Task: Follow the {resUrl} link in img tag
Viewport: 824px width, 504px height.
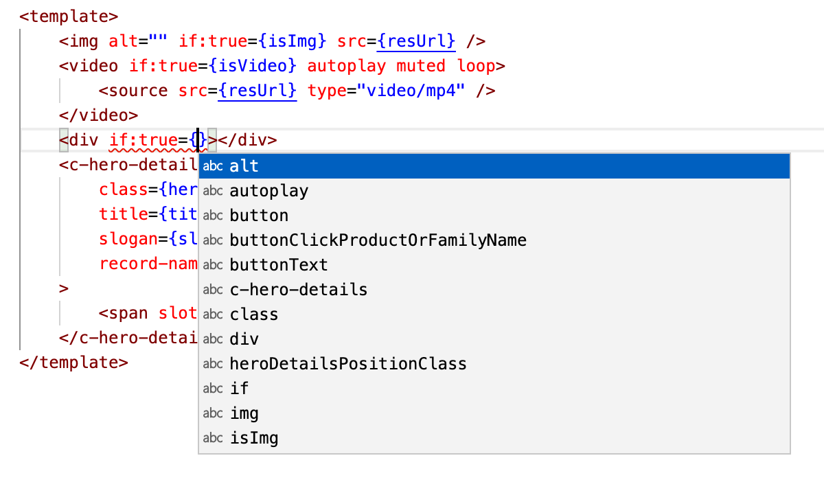Action: click(x=416, y=41)
